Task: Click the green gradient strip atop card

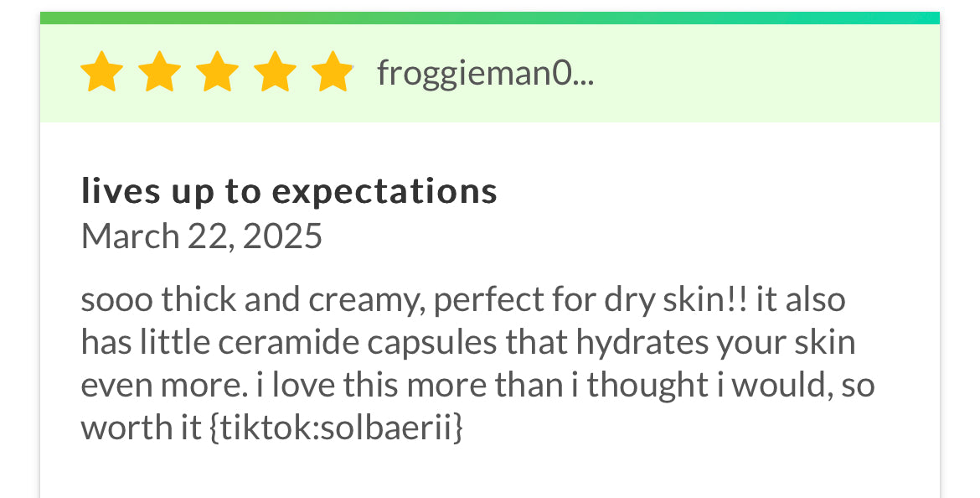Action: coord(490,18)
